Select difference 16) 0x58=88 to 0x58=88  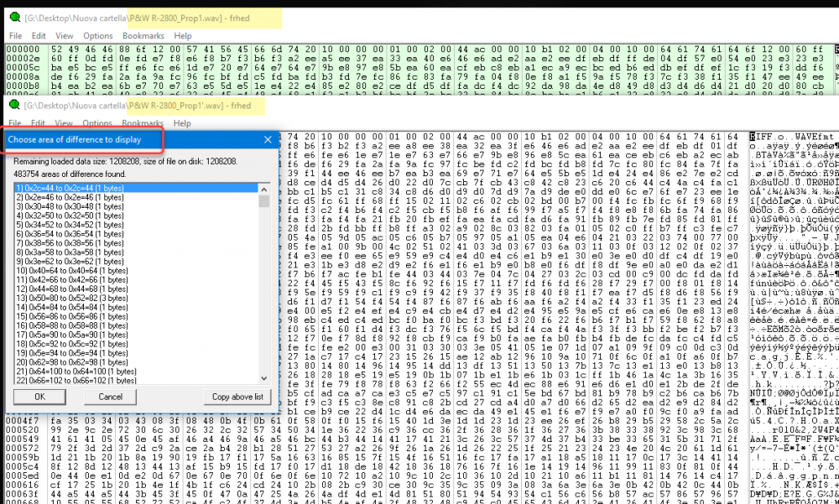tap(137, 325)
